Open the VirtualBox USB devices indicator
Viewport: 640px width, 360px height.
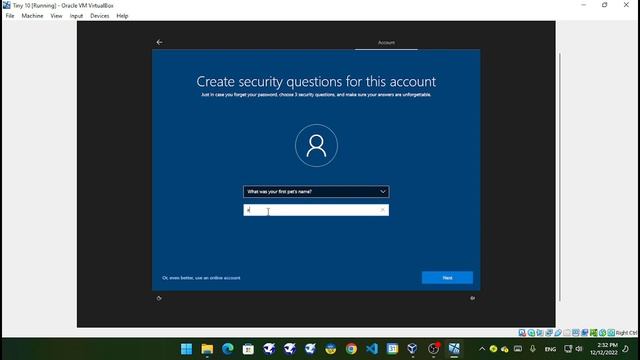pyautogui.click(x=558, y=333)
